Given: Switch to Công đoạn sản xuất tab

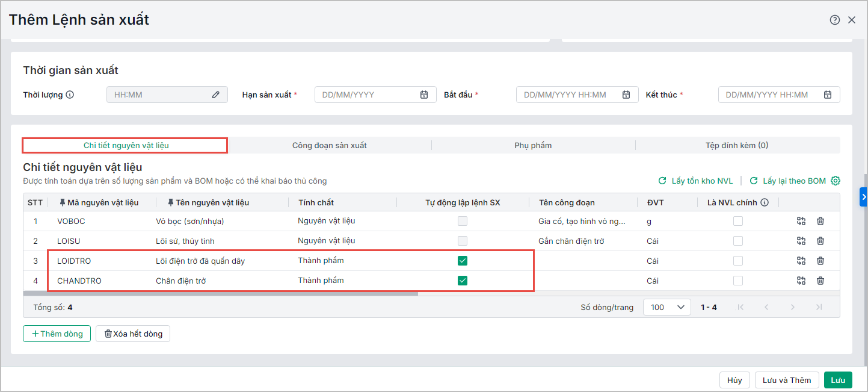Looking at the screenshot, I should 329,145.
